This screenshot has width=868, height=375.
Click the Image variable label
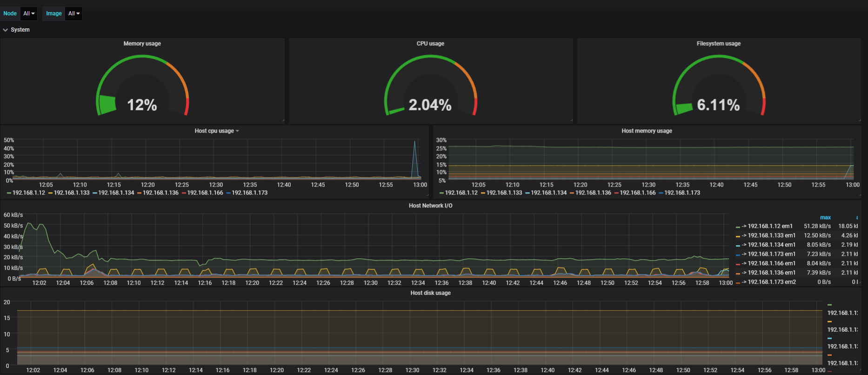coord(54,13)
